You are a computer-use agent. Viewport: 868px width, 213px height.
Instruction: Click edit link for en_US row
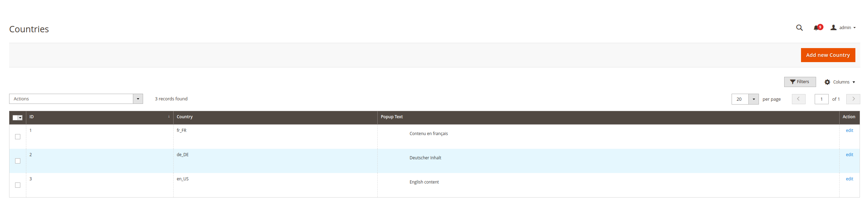[x=849, y=179]
